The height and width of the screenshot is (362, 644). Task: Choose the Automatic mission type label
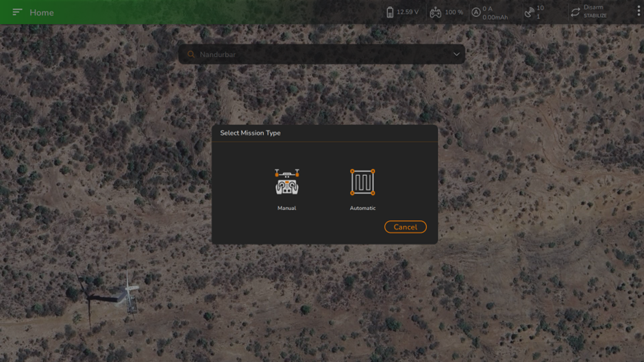(362, 208)
